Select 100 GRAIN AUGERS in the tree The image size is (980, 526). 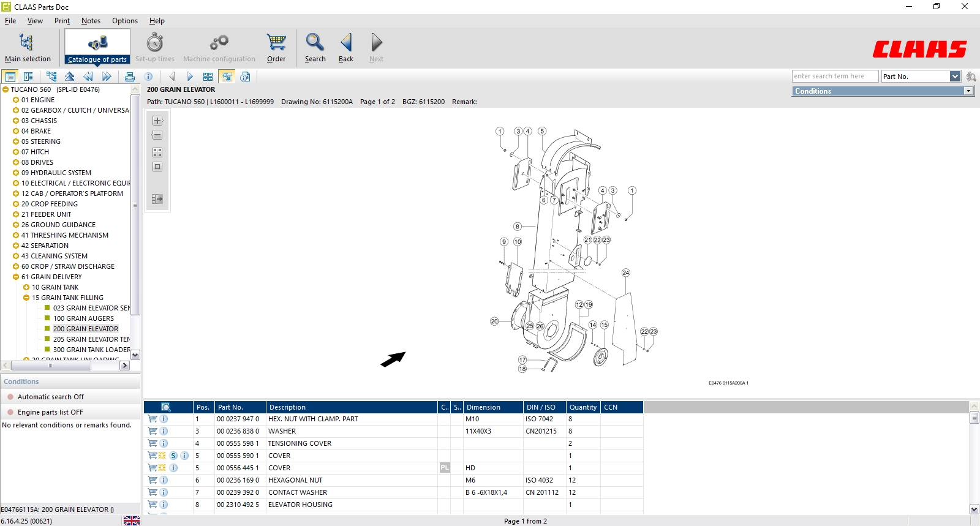pyautogui.click(x=83, y=318)
